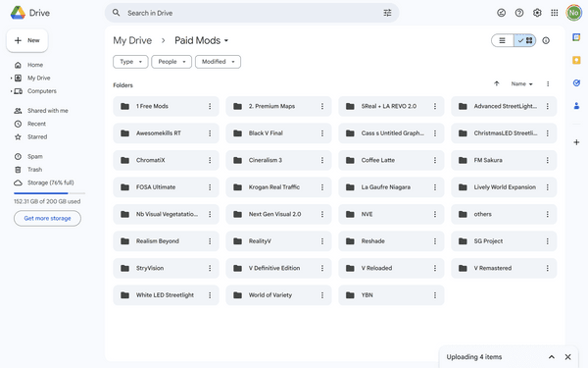Viewport: 588px width, 368px height.
Task: Open the Modified filter dropdown
Action: tap(218, 62)
